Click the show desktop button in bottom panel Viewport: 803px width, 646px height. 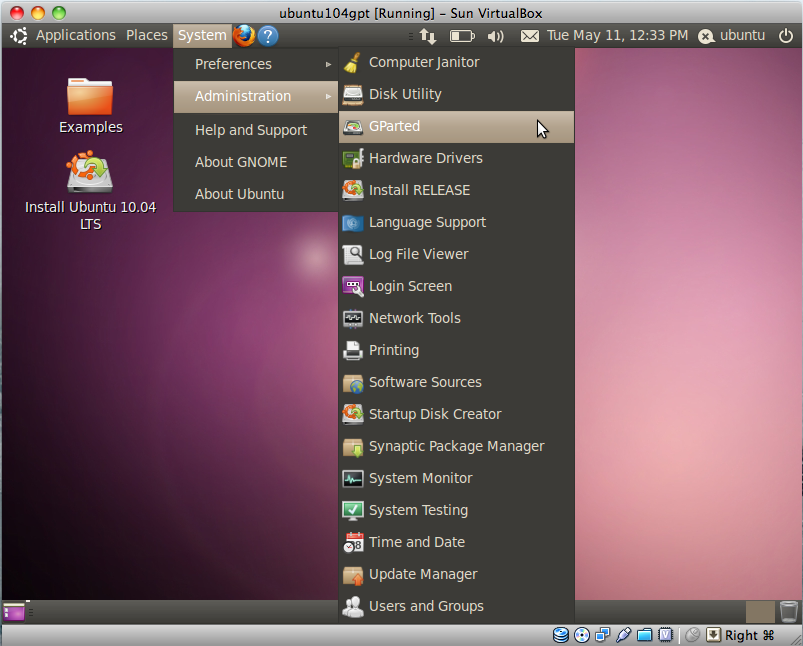14,612
